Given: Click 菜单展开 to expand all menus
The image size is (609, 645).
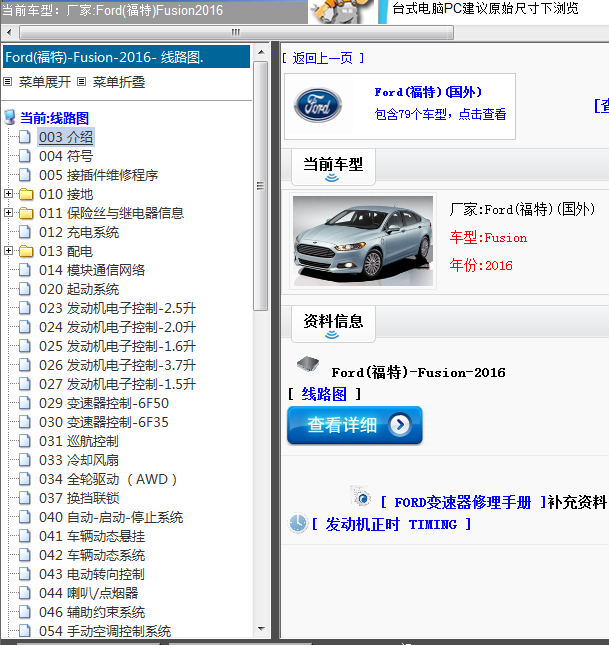Looking at the screenshot, I should [x=44, y=82].
